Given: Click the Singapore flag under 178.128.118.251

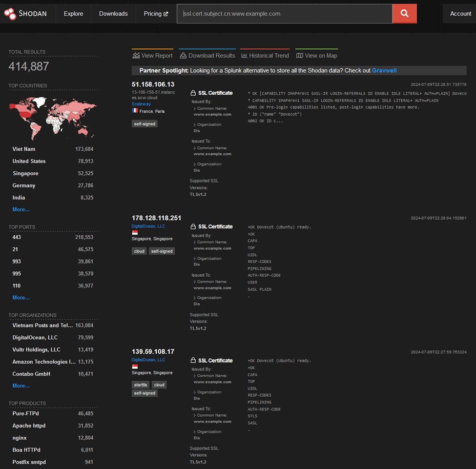Looking at the screenshot, I should [135, 232].
